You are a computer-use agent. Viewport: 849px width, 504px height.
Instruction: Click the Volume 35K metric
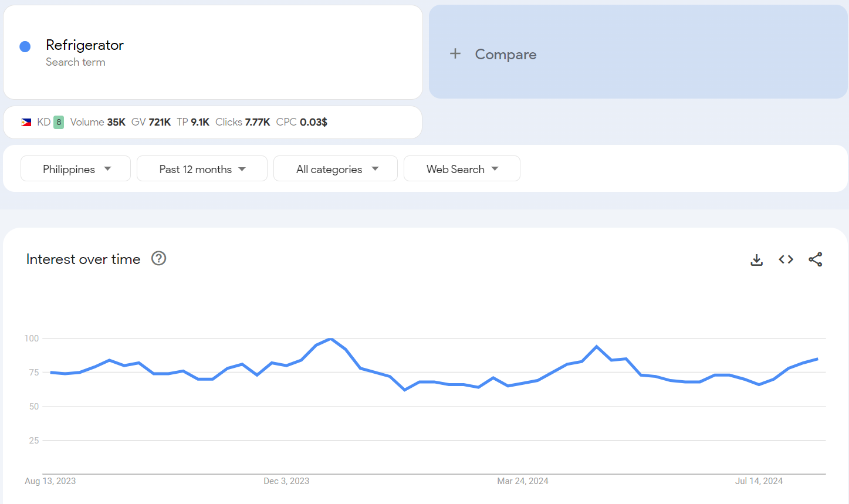97,122
